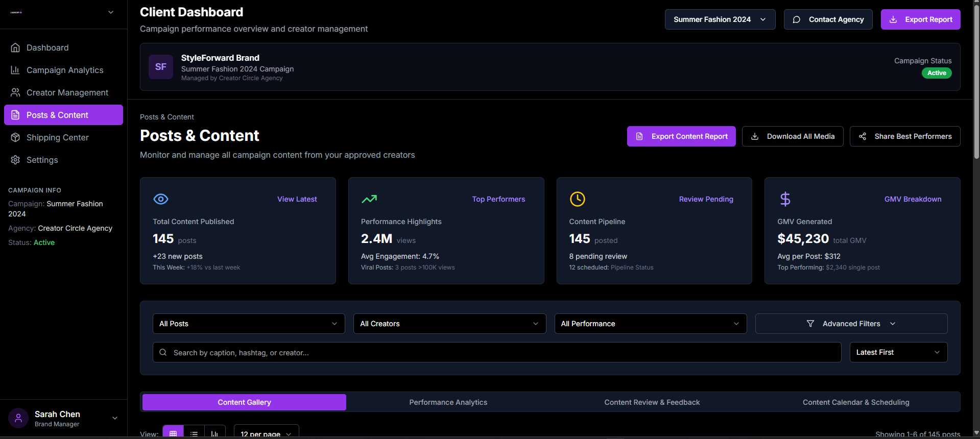The height and width of the screenshot is (439, 980).
Task: Open Campaign Analytics in the sidebar
Action: coord(64,70)
